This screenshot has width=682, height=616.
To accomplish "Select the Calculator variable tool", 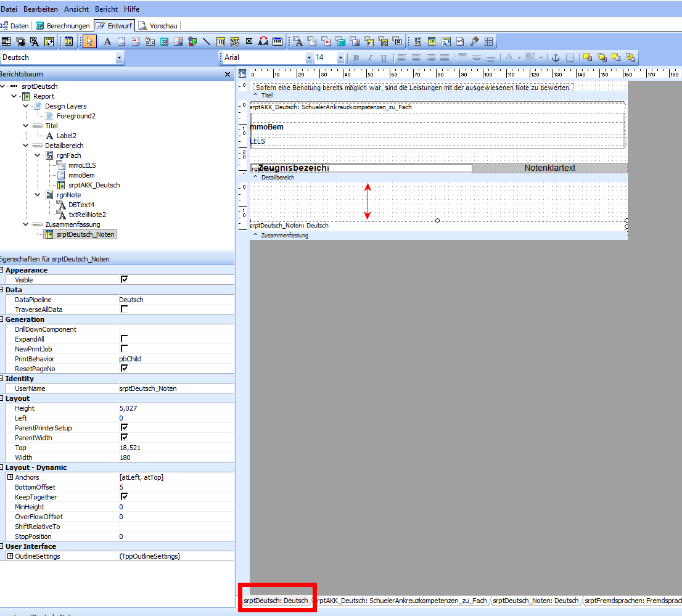I will pyautogui.click(x=165, y=41).
